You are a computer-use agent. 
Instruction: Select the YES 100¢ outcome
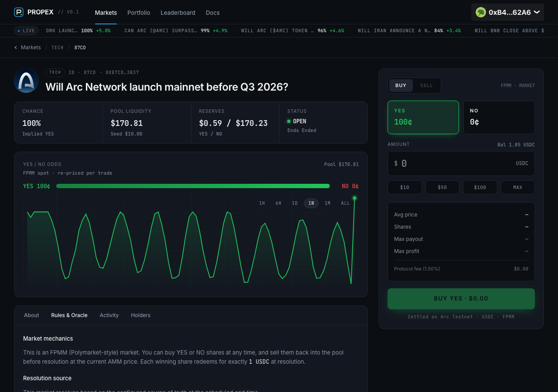tap(423, 117)
